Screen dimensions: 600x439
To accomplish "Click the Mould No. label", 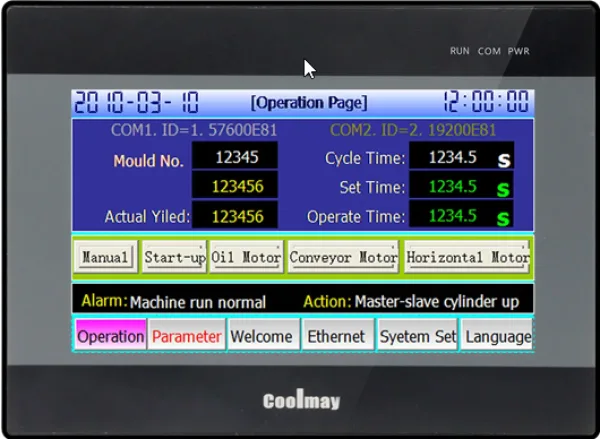I will pyautogui.click(x=148, y=160).
